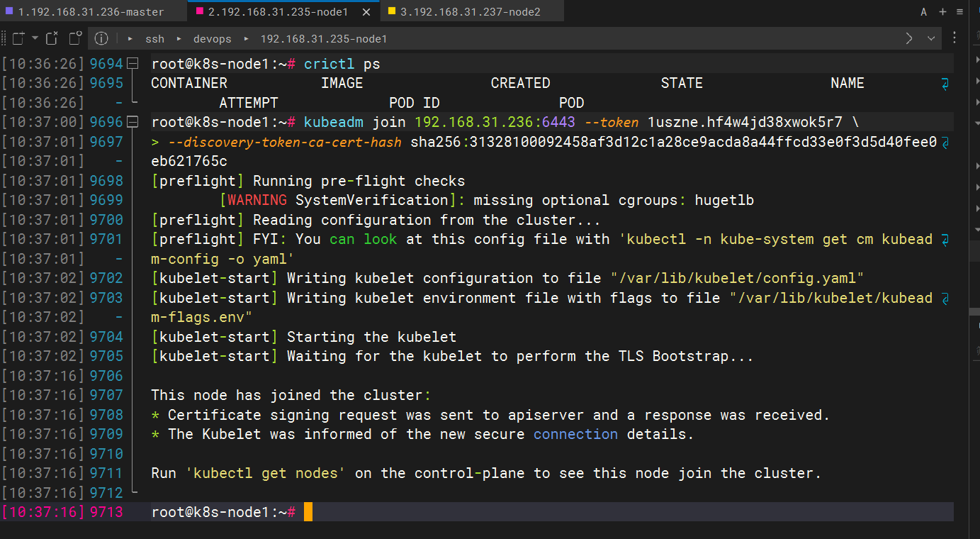Open the vertical three-dot options menu
Image resolution: width=980 pixels, height=539 pixels.
point(956,38)
